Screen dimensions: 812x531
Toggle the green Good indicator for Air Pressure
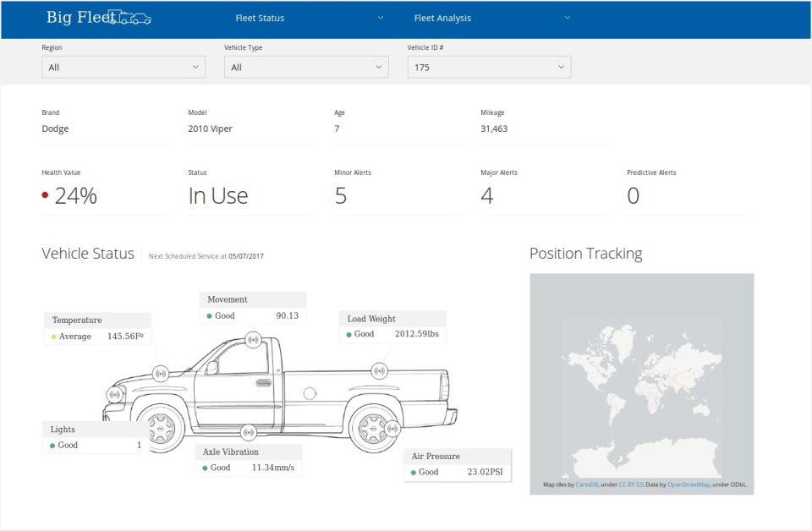pos(414,472)
